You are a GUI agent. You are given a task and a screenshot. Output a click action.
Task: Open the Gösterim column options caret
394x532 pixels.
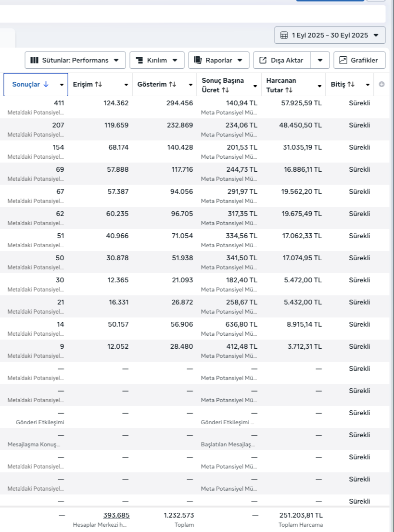[191, 85]
